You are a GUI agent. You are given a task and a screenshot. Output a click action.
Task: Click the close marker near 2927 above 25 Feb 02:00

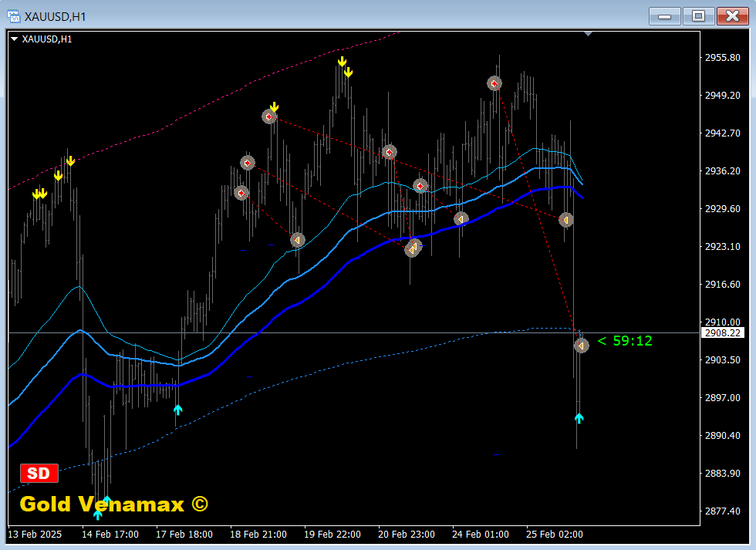click(566, 221)
